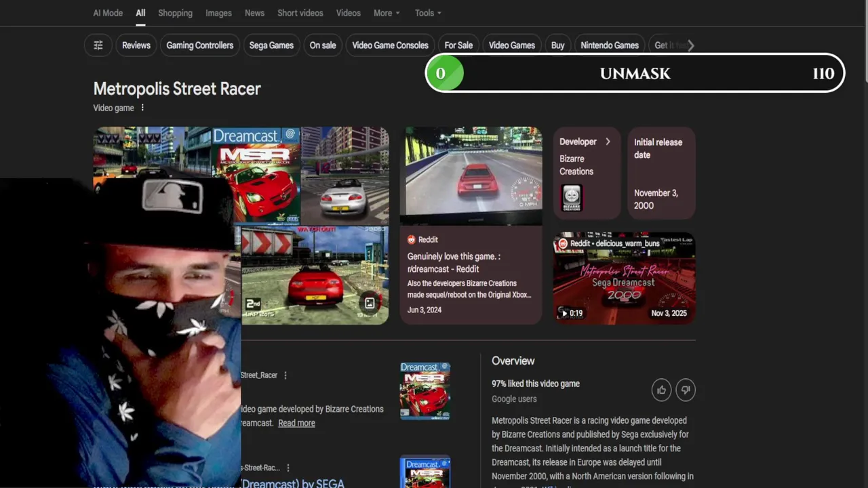The image size is (868, 488).
Task: Click 97% liked this video game text
Action: click(536, 384)
